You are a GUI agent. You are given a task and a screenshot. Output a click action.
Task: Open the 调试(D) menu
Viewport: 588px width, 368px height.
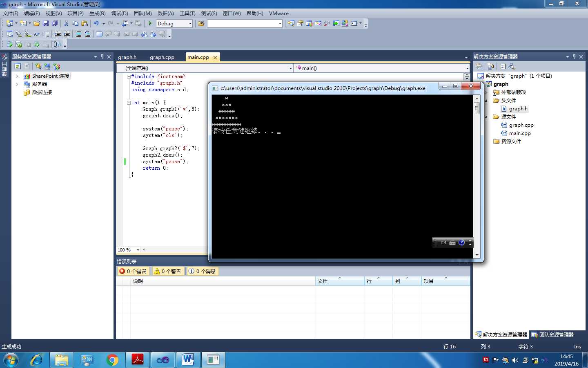pos(120,13)
